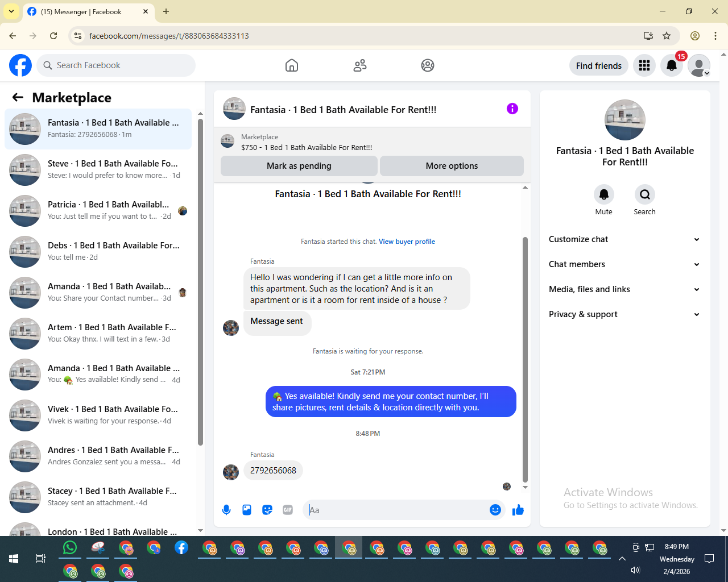Open volume control in system tray
The image size is (728, 582).
coord(636,570)
